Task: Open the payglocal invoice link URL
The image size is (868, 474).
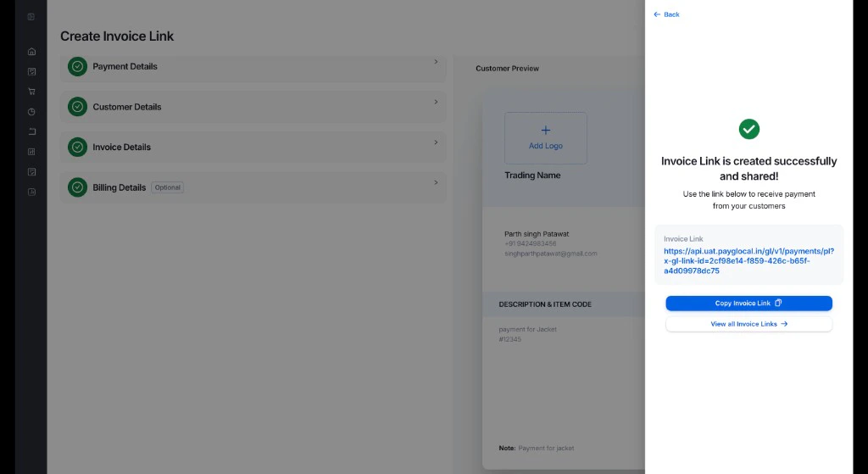Action: tap(748, 261)
